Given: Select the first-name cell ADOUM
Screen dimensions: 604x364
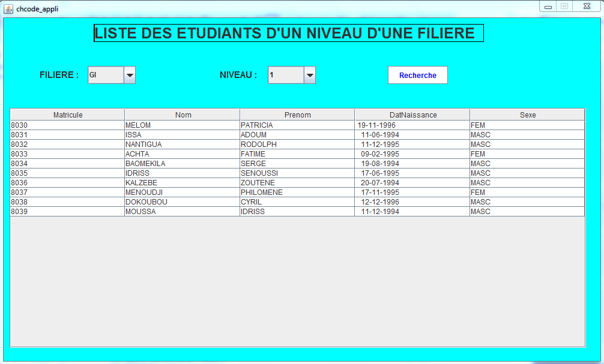Looking at the screenshot, I should (297, 135).
